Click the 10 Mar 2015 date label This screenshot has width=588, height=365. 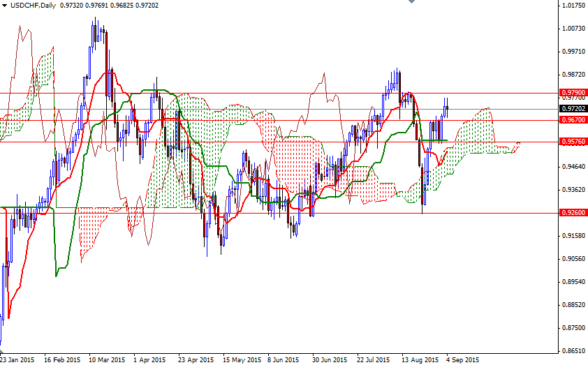107,359
